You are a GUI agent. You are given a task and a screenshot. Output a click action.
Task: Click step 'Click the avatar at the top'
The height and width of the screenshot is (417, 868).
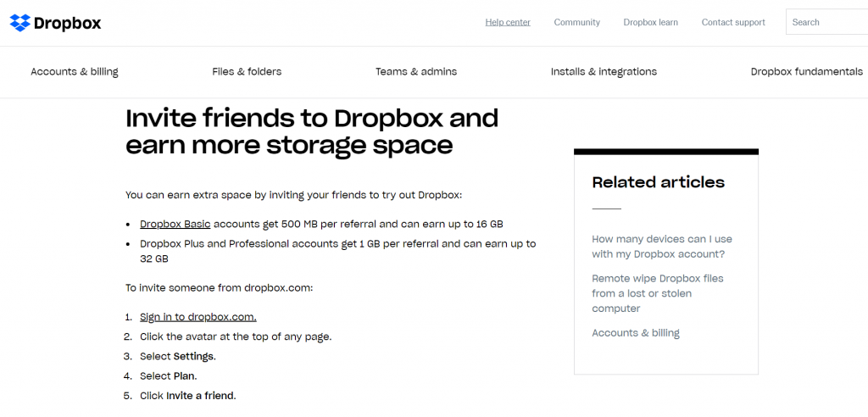click(236, 336)
